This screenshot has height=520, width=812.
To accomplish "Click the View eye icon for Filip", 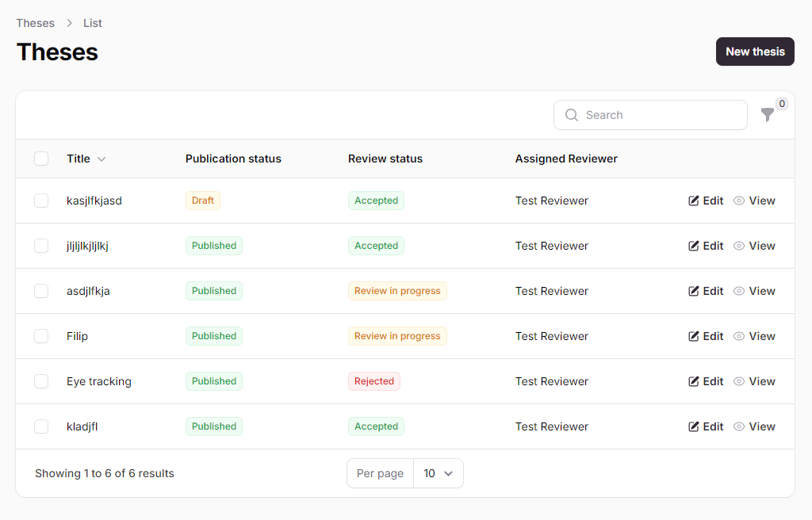I will (739, 336).
